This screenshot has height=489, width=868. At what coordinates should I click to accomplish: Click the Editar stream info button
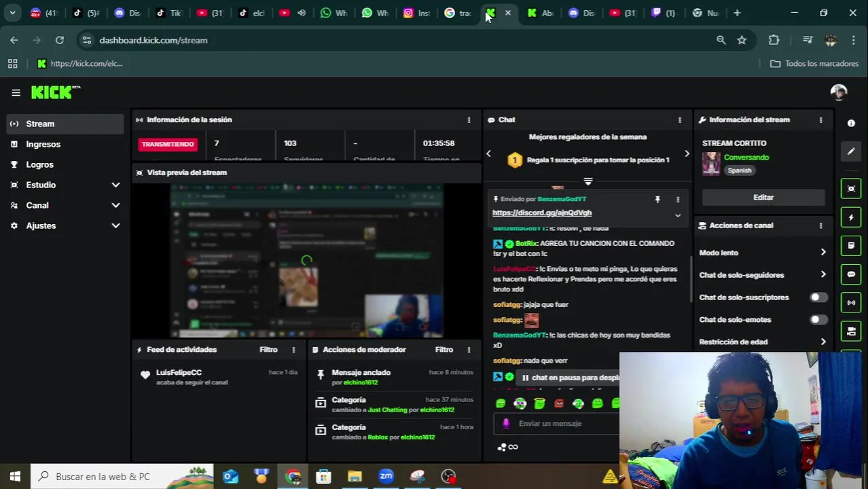pos(763,198)
